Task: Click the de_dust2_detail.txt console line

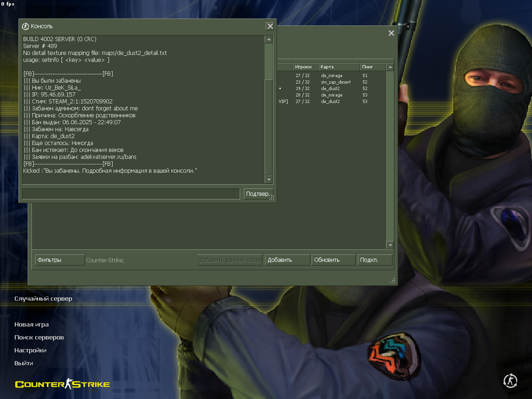Action: pos(95,53)
